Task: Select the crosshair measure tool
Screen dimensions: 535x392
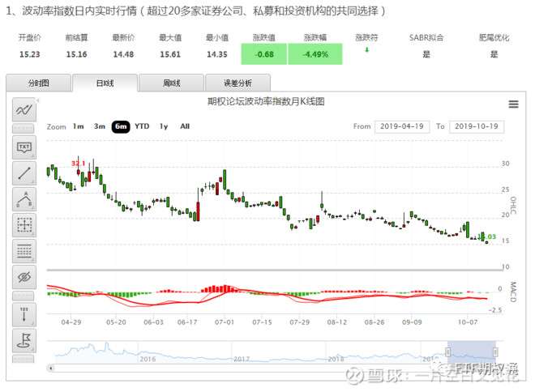Action: pyautogui.click(x=24, y=225)
